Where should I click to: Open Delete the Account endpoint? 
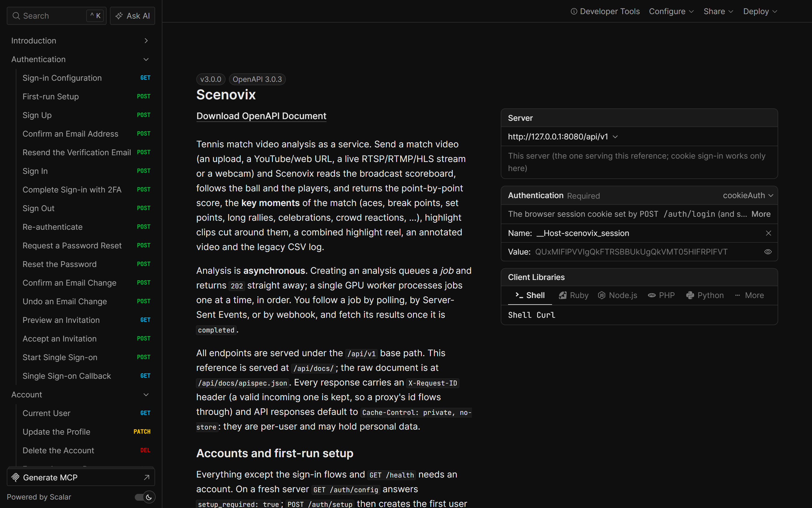(86, 450)
